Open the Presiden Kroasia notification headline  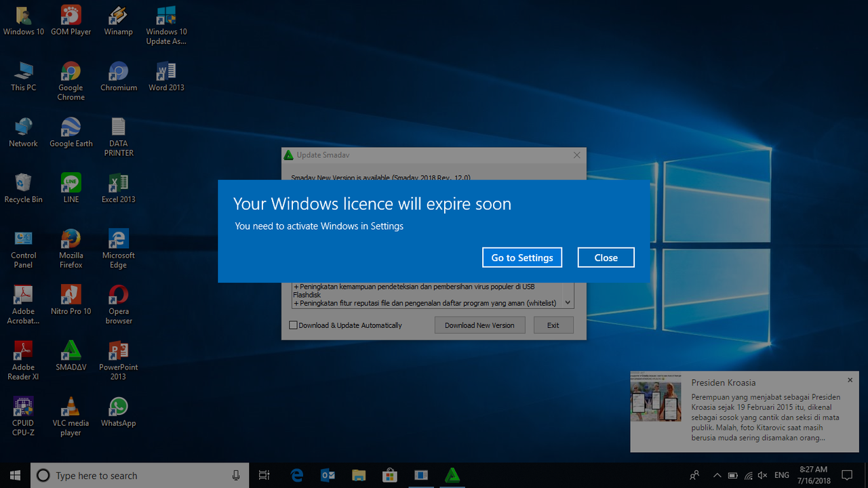click(x=724, y=383)
